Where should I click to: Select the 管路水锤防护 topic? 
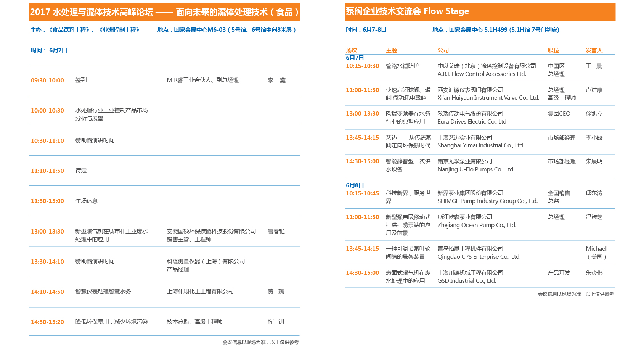click(x=402, y=66)
